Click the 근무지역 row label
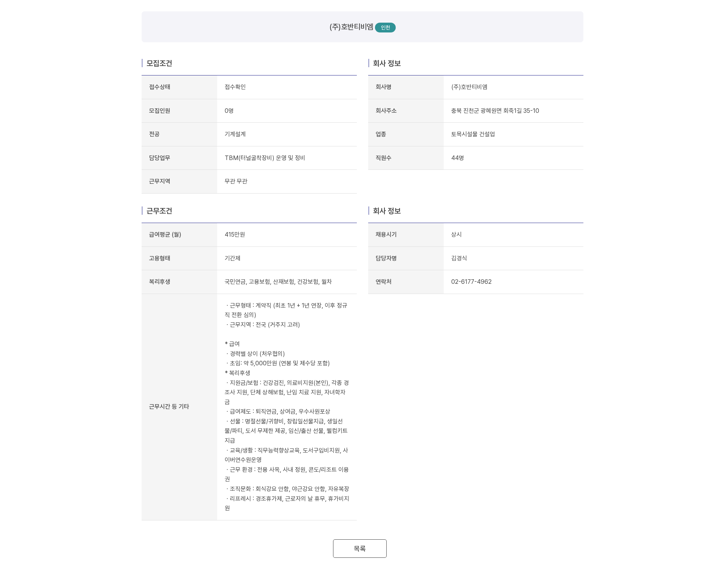This screenshot has height=588, width=725. click(160, 182)
